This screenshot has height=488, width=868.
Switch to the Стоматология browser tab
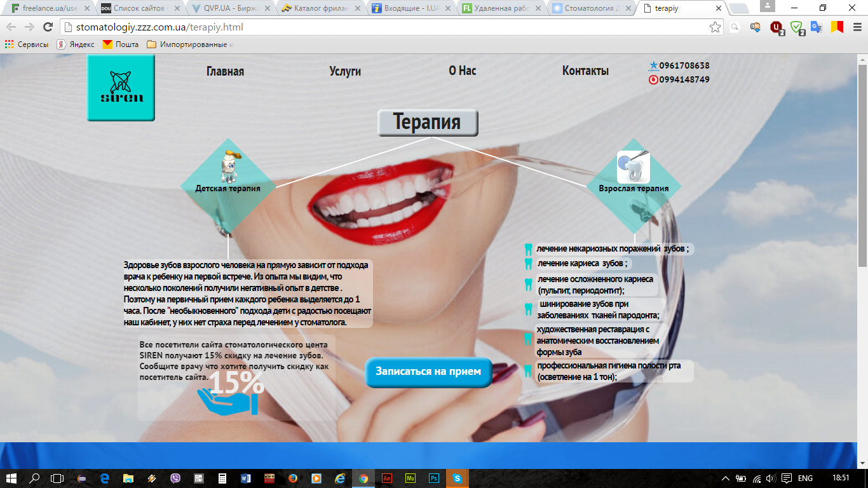click(x=590, y=9)
